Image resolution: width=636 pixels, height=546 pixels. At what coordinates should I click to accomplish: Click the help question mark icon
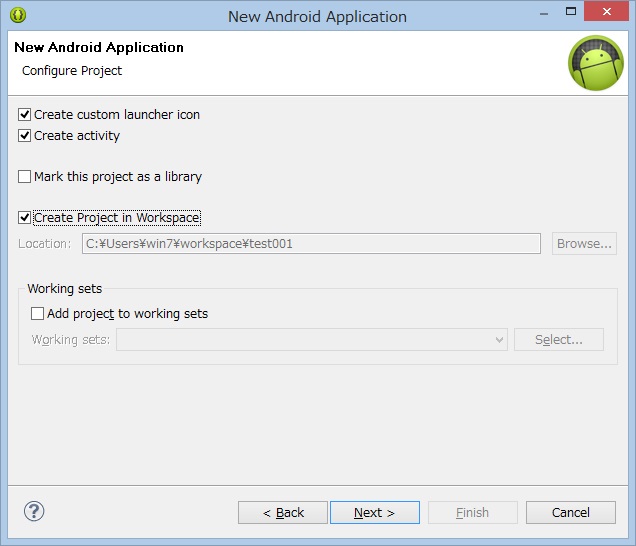(x=34, y=512)
